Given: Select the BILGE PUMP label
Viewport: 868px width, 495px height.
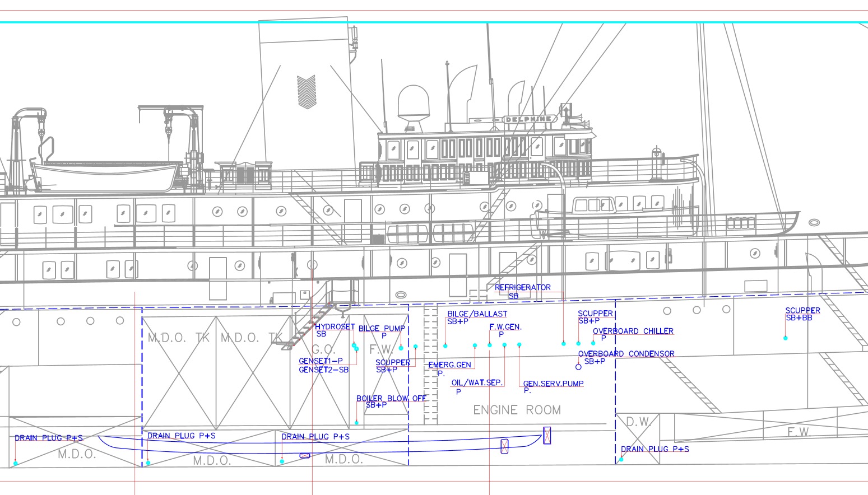Looking at the screenshot, I should [382, 329].
